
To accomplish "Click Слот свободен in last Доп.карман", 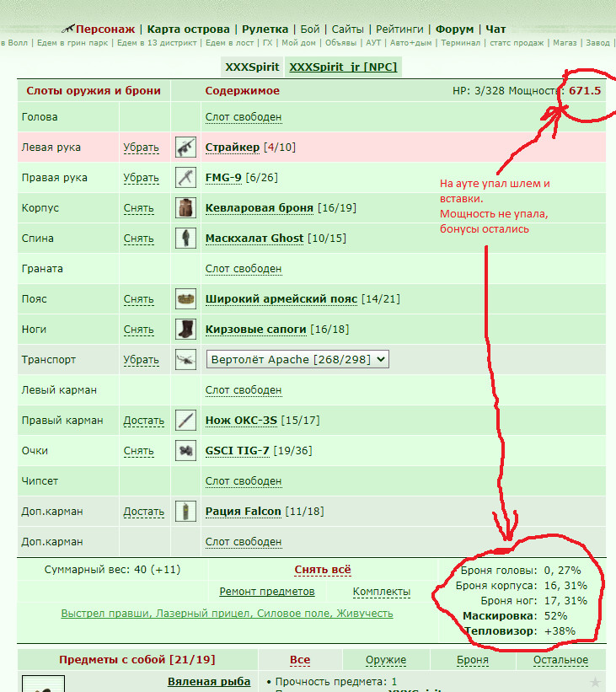I will [244, 541].
